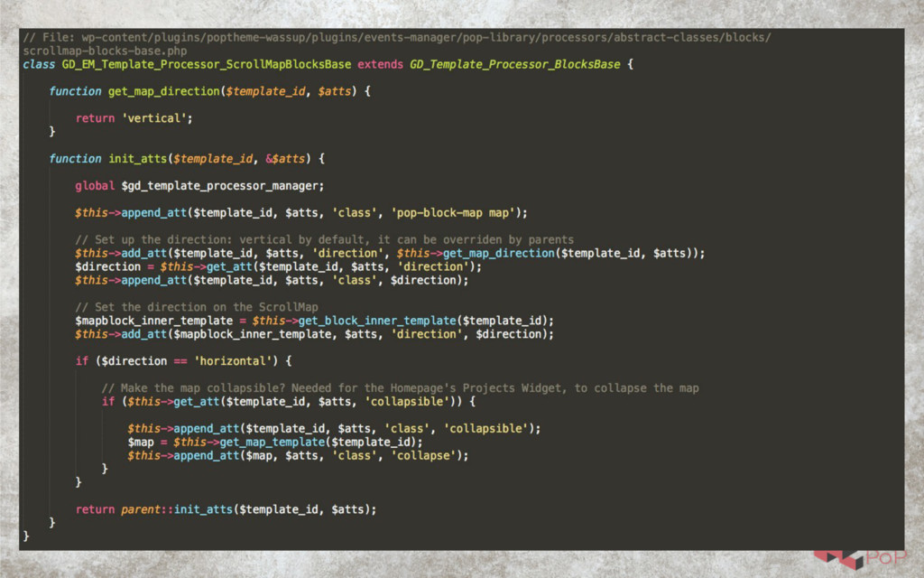The height and width of the screenshot is (578, 924).
Task: Click $gd_template_processor_manager variable
Action: (219, 186)
